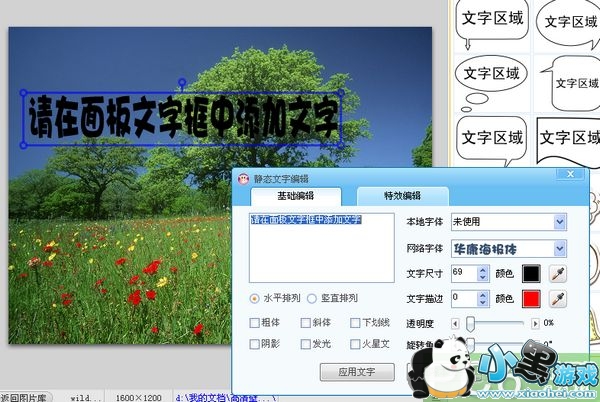Increase transparency with the right arrow
The width and height of the screenshot is (600, 402).
click(535, 324)
